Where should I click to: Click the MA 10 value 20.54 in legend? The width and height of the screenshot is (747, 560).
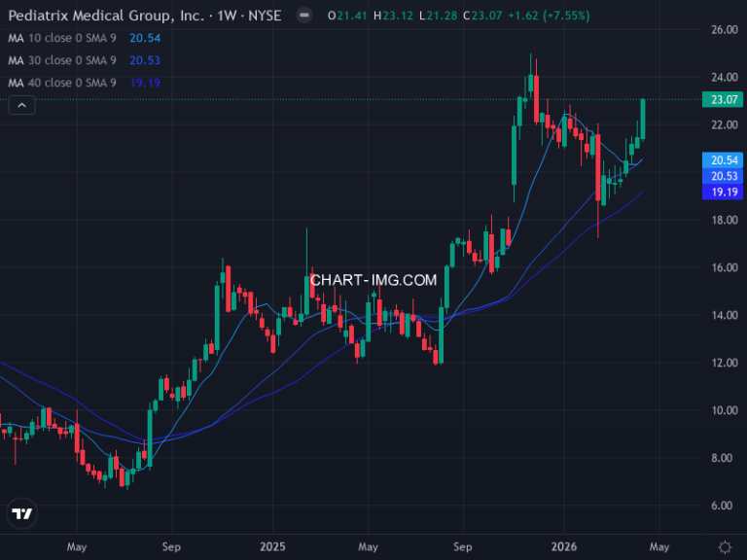coord(145,38)
